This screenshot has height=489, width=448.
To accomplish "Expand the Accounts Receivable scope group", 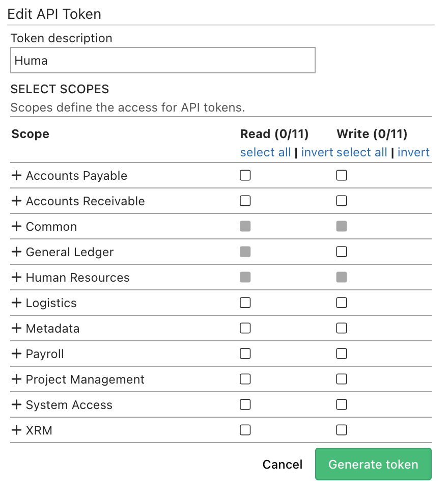I will pyautogui.click(x=16, y=201).
